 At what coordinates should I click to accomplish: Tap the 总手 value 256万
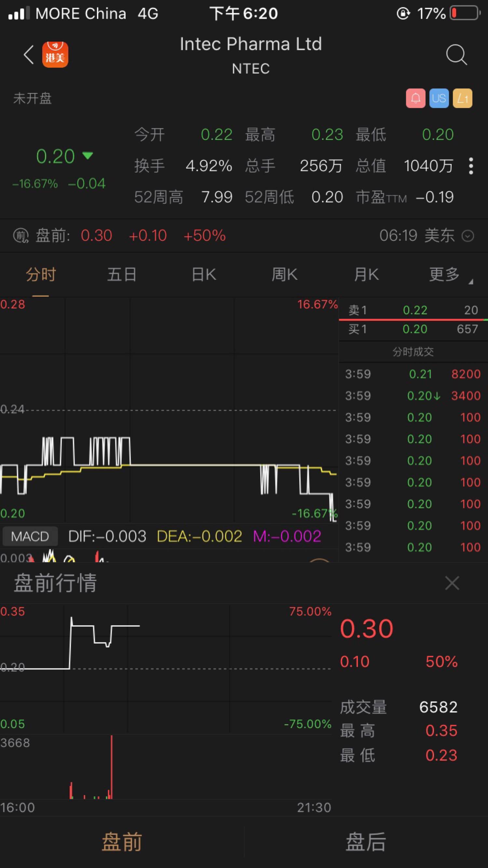(321, 166)
